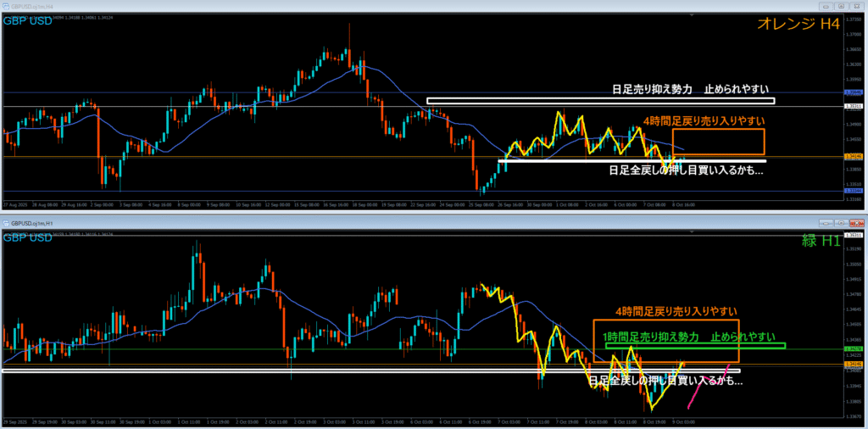868x429 pixels.
Task: Select '4時間足戻り売り入りやすい' text in the H1 chart
Action: [x=676, y=311]
